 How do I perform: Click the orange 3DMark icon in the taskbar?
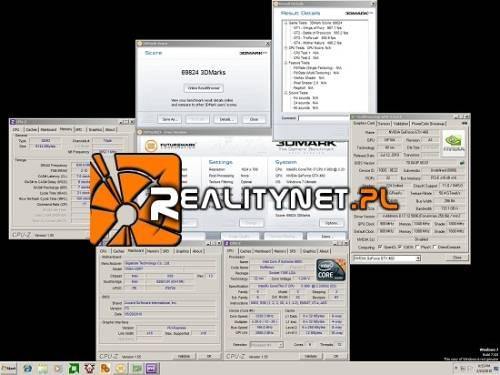click(x=105, y=368)
